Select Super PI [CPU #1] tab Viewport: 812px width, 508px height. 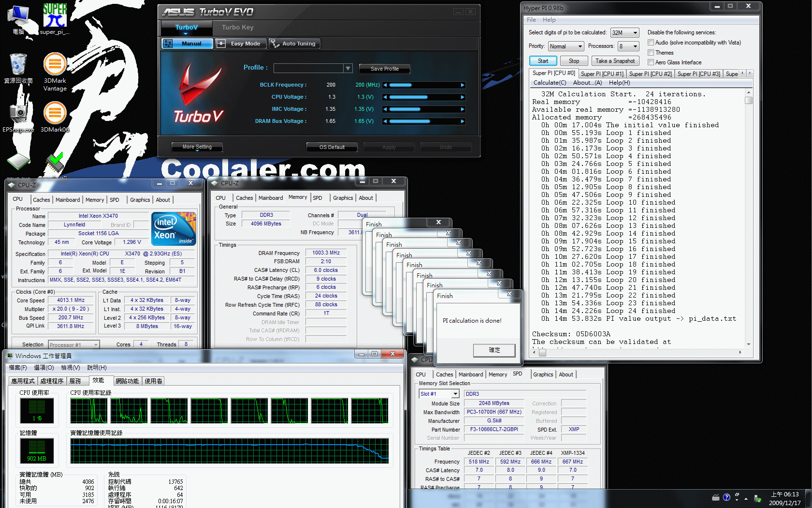click(602, 74)
